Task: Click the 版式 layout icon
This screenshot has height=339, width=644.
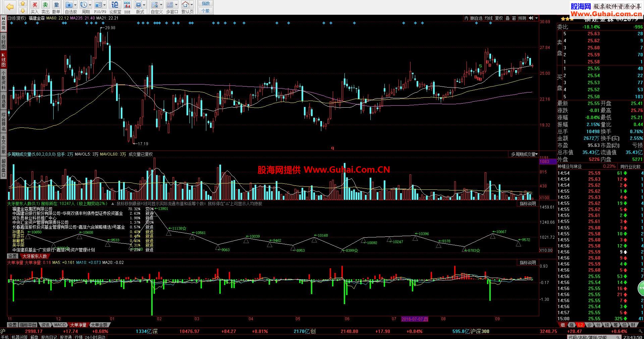Action: [138, 5]
